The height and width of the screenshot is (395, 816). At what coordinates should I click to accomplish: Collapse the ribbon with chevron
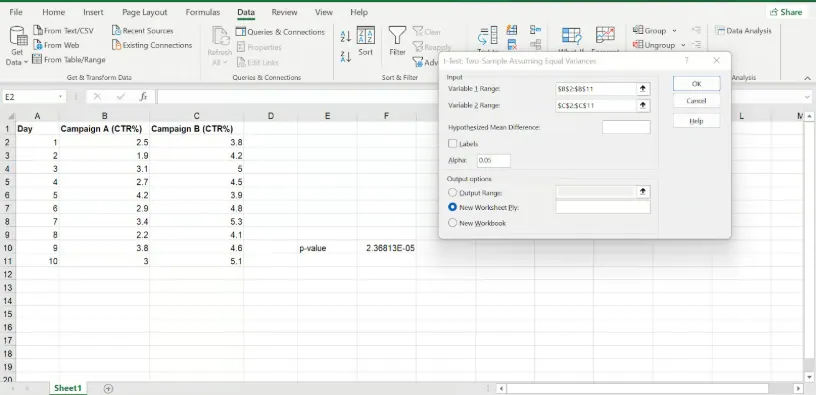pos(807,78)
